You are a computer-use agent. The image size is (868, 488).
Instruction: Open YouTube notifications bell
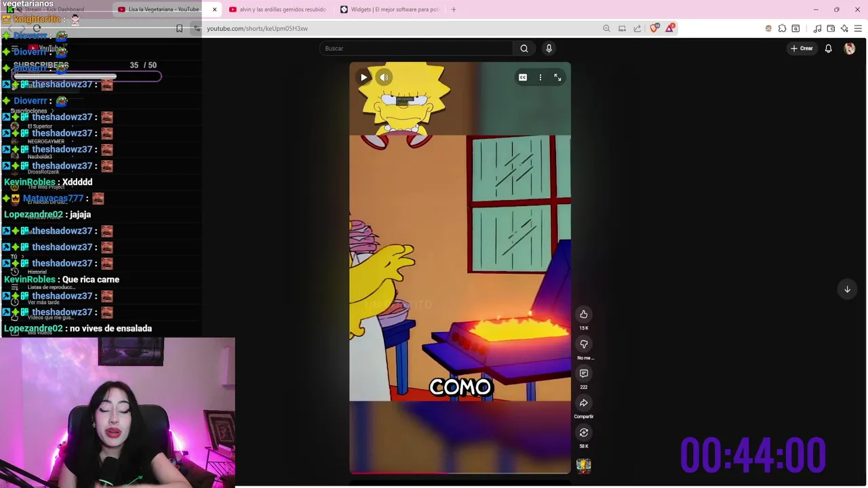tap(828, 48)
